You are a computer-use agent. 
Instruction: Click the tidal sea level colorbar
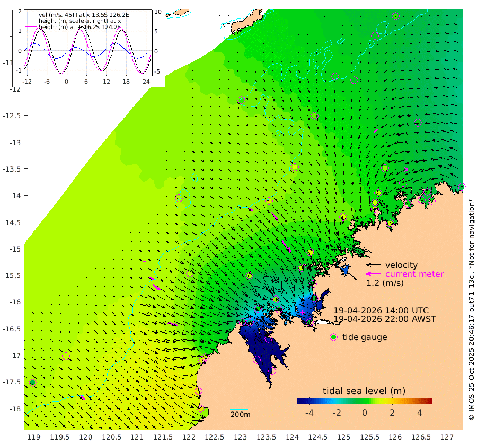coord(365,400)
